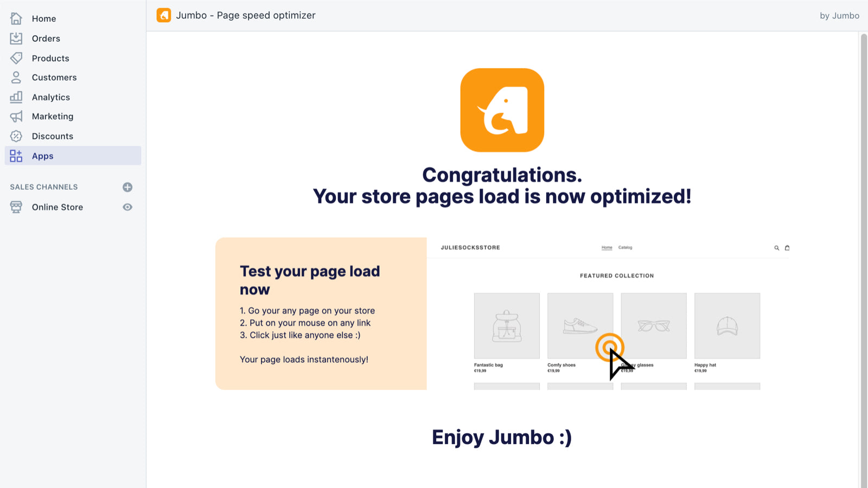
Task: Click the Congratulations headline
Action: pyautogui.click(x=502, y=186)
